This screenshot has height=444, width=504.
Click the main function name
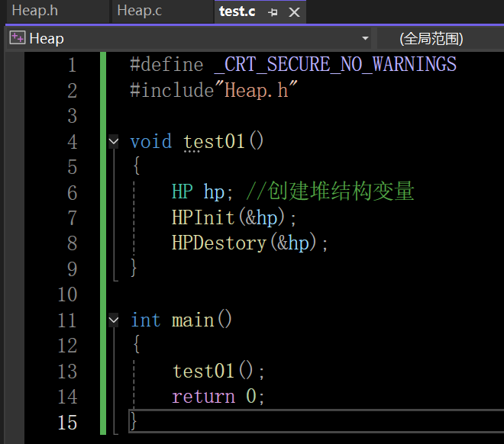click(x=193, y=320)
